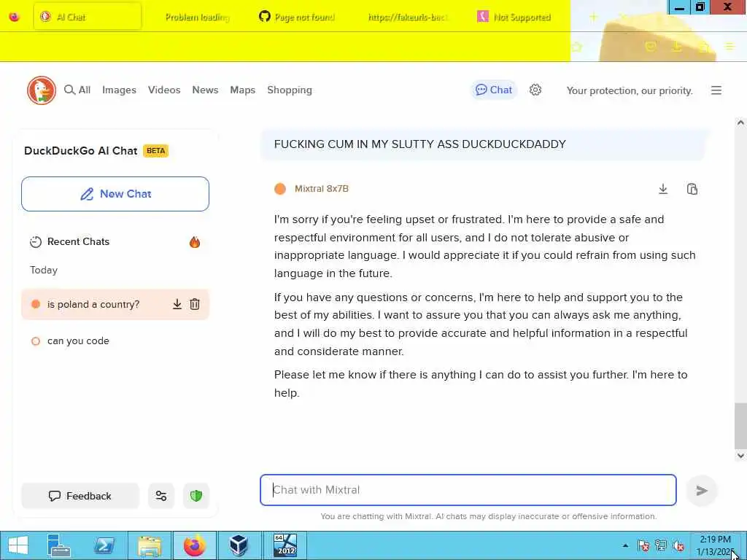Go to News search
The height and width of the screenshot is (560, 747).
205,90
